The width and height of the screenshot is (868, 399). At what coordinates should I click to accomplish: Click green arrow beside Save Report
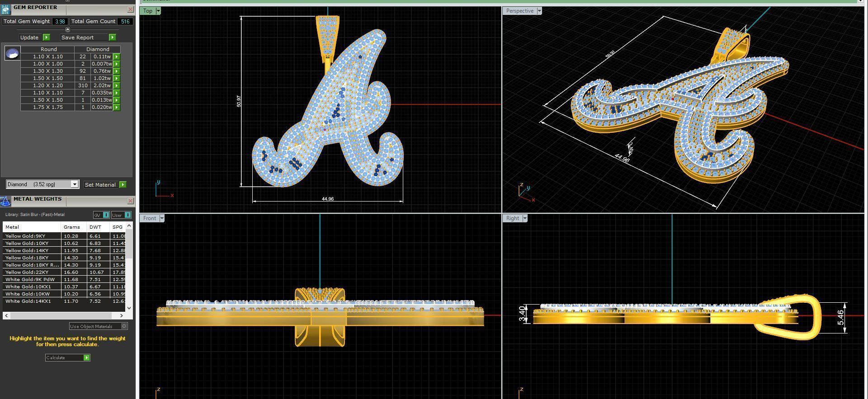[112, 37]
